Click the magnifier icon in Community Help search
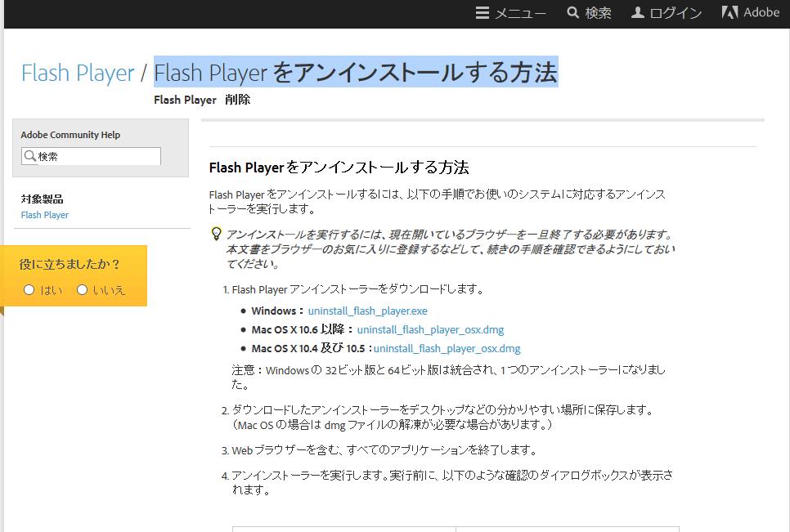This screenshot has width=790, height=532. click(x=29, y=156)
